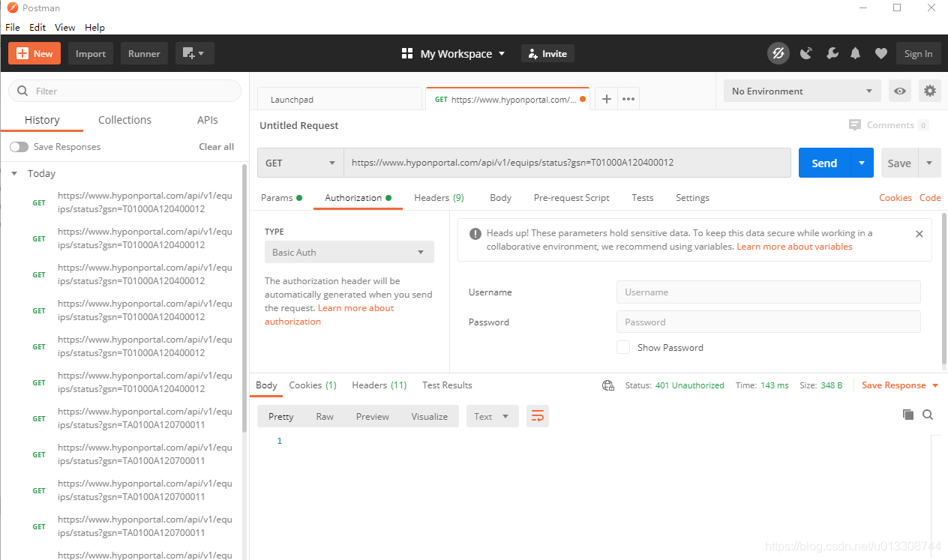Search the response body icon

click(928, 415)
